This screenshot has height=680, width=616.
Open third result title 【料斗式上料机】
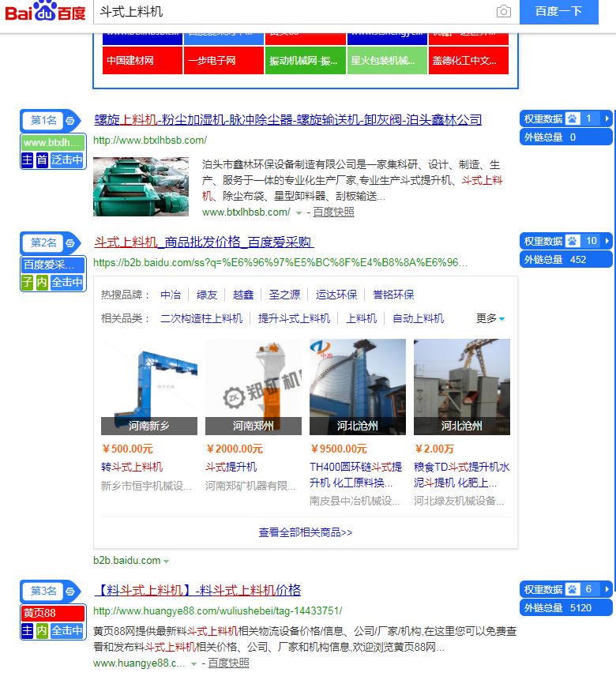click(197, 590)
